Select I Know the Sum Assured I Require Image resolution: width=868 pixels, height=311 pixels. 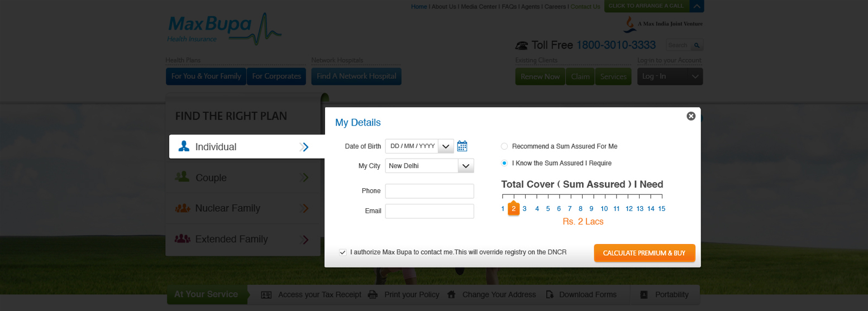504,163
